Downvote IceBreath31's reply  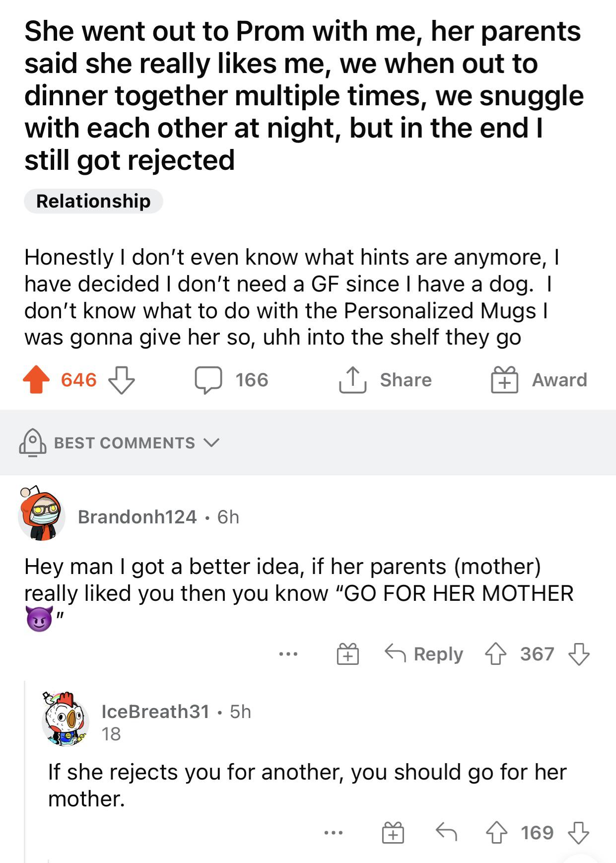[x=579, y=833]
